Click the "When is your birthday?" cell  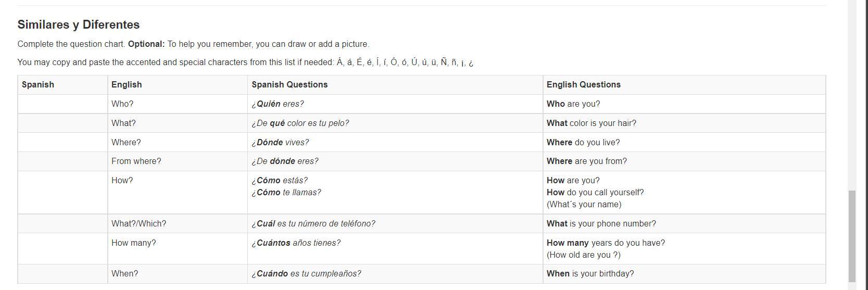point(590,274)
